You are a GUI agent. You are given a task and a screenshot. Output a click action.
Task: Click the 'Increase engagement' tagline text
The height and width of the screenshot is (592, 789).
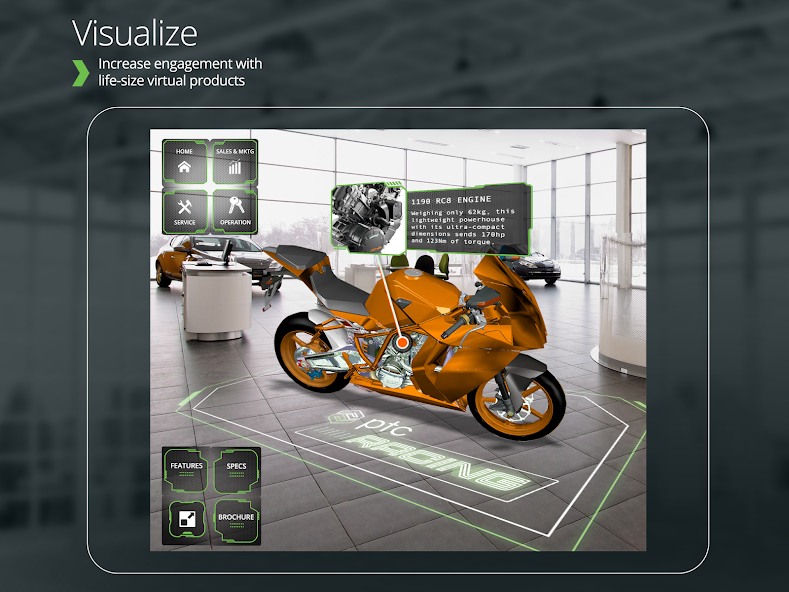(x=180, y=72)
